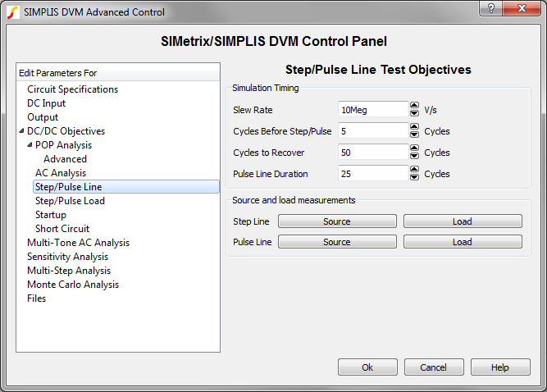The width and height of the screenshot is (547, 392).
Task: Click the Step Line Source button
Action: (x=337, y=221)
